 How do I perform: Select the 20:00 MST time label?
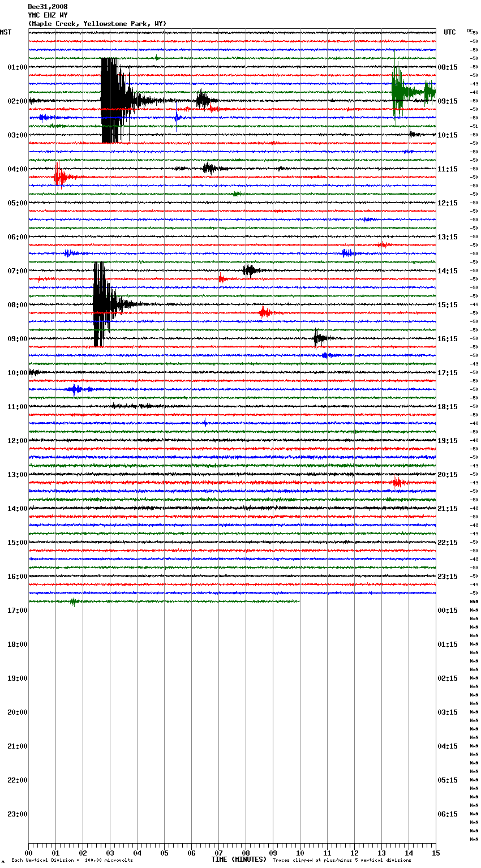click(17, 712)
